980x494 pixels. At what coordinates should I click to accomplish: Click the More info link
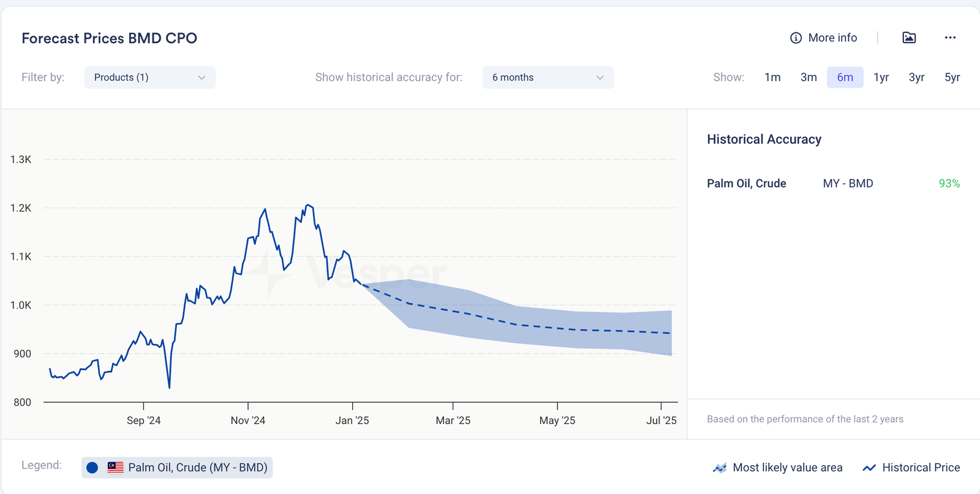[832, 38]
